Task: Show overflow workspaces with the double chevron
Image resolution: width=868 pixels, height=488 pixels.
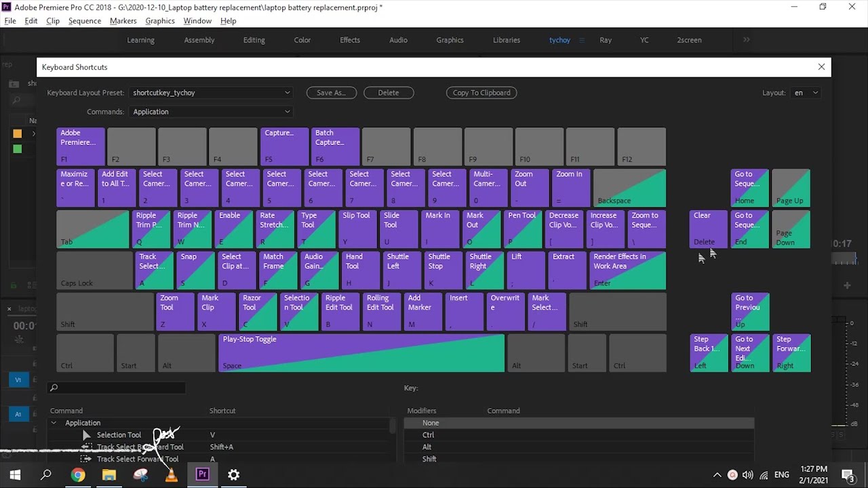Action: (x=746, y=40)
